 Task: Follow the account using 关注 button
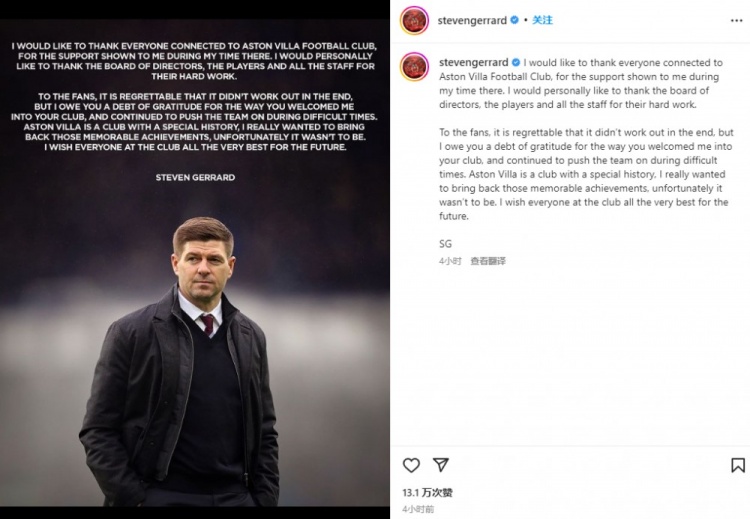pos(542,20)
